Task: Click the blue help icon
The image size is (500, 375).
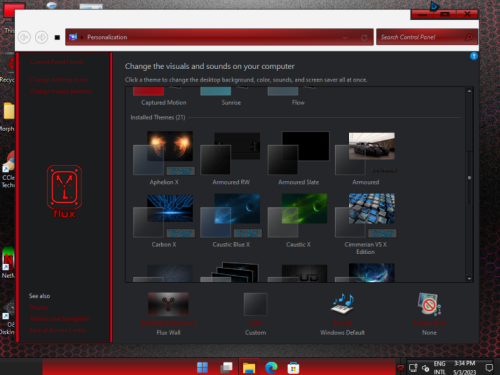Action: [474, 56]
